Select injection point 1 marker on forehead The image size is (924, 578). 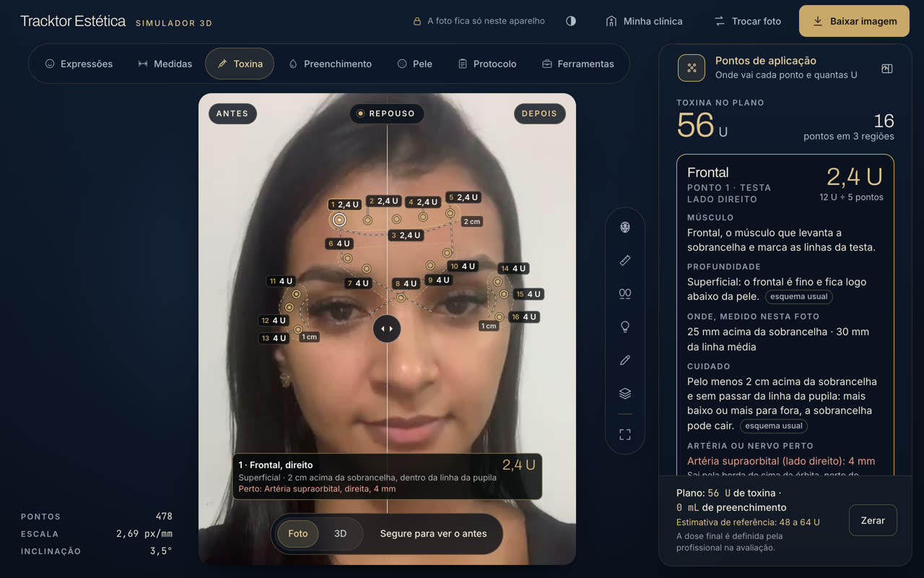click(339, 220)
